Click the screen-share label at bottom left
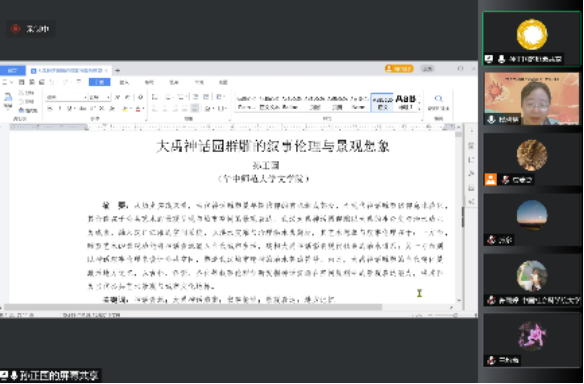Screen dimensions: 584x384 [50, 375]
